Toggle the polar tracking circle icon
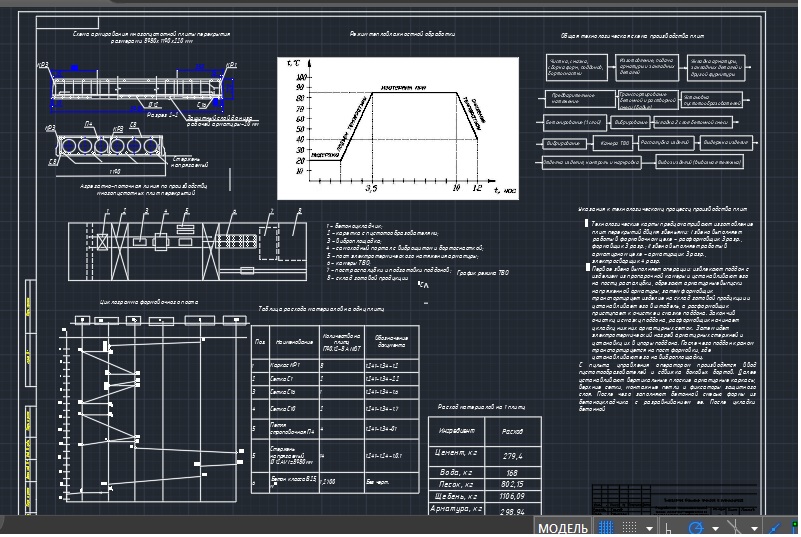This screenshot has height=537, width=801. [696, 528]
